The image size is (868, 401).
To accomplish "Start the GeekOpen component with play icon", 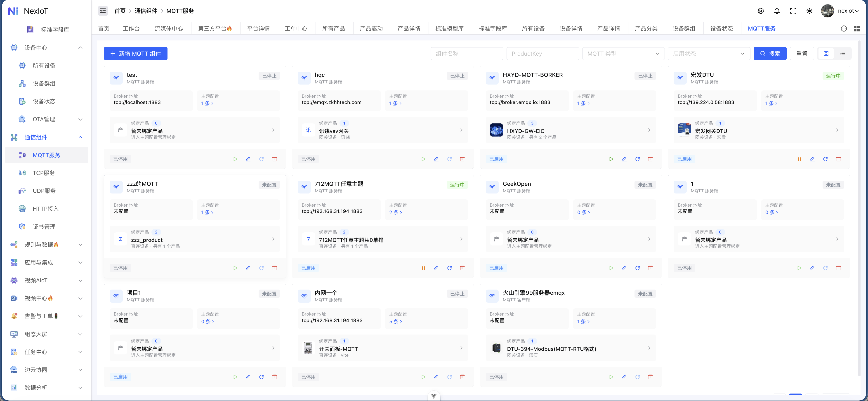I will [611, 268].
